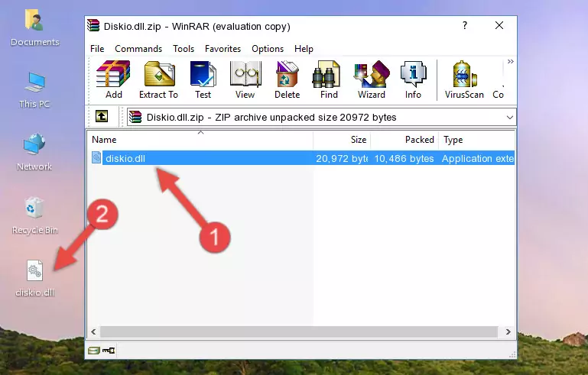Go up one folder level

click(102, 117)
